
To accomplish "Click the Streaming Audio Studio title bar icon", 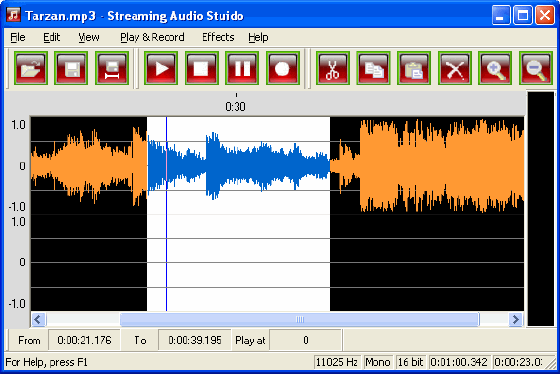I will click(x=14, y=15).
